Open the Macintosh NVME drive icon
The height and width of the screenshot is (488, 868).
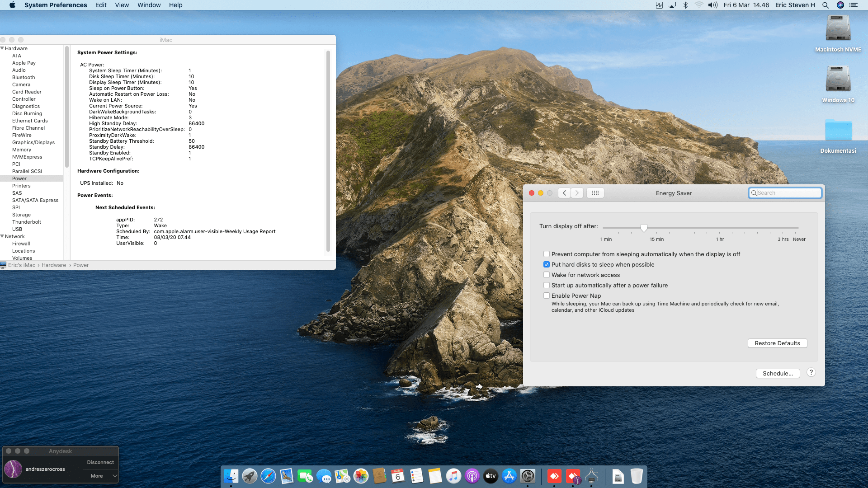[x=838, y=28]
